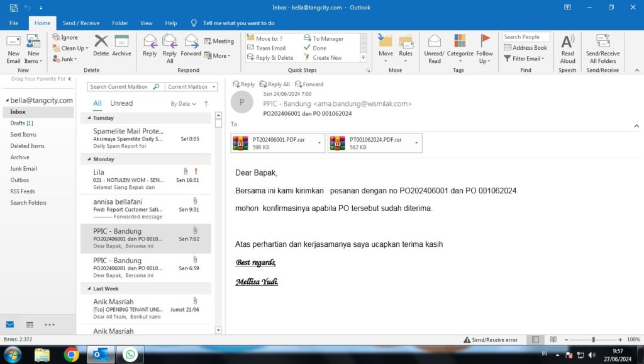Reply with a Meeting
Screen dimensions: 644x364
click(219, 41)
